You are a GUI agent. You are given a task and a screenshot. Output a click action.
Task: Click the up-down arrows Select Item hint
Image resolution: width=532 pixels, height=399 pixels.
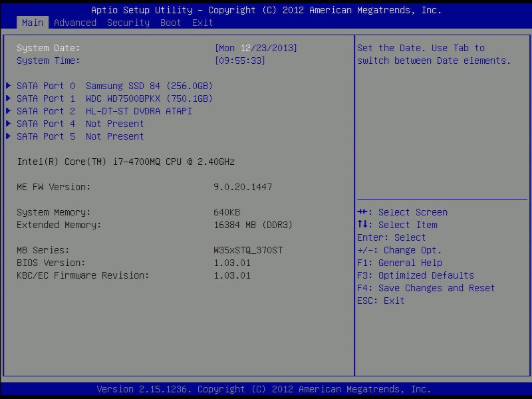coord(397,225)
